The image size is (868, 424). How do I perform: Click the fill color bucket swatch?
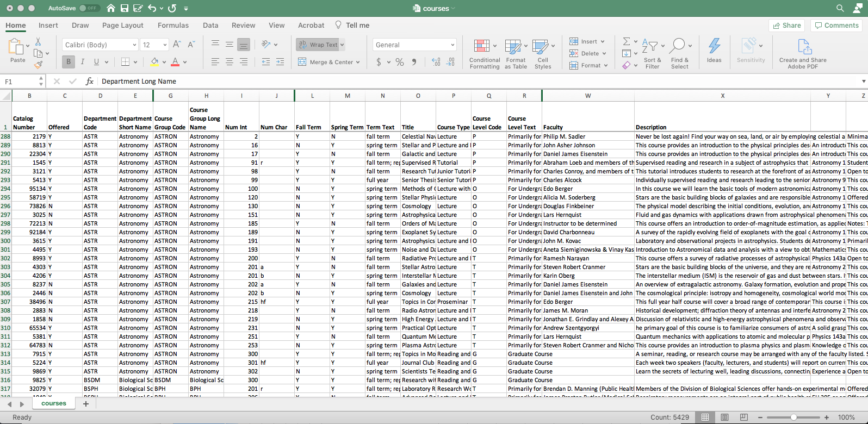coord(154,62)
